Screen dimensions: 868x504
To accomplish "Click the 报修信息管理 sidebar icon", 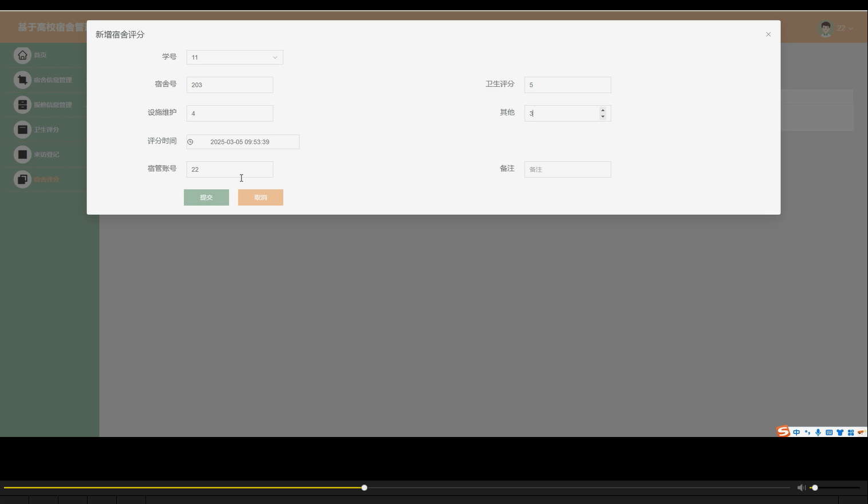I will click(x=22, y=104).
